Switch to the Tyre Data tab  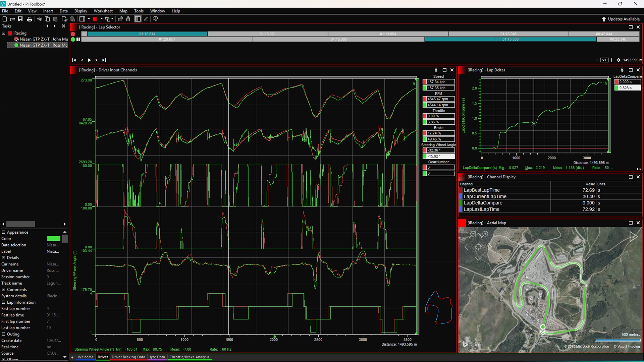click(x=157, y=357)
